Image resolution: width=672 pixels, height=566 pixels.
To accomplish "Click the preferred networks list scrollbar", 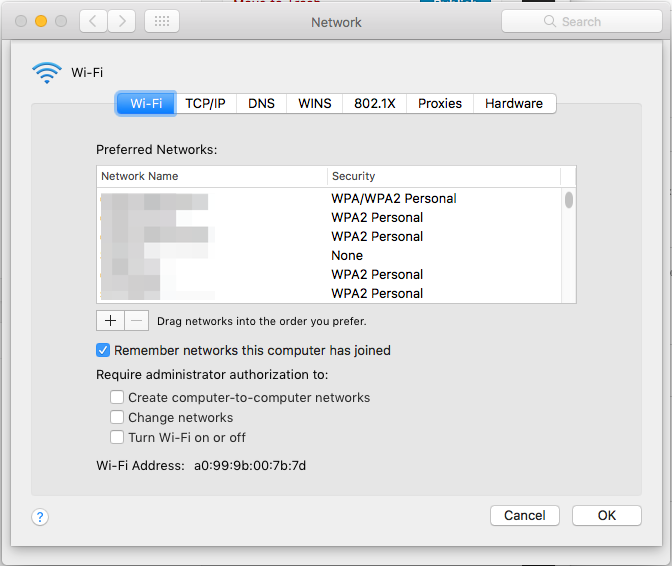I will click(568, 200).
